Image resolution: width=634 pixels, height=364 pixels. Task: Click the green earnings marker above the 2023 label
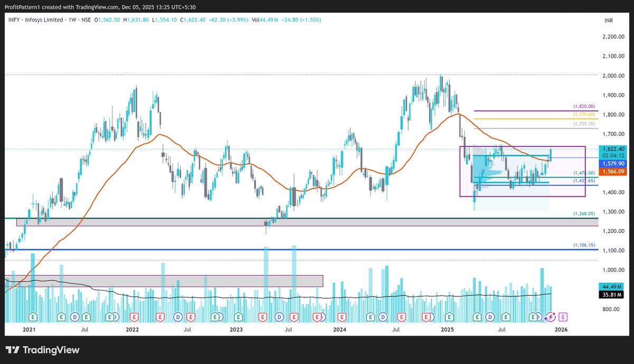pos(238,317)
